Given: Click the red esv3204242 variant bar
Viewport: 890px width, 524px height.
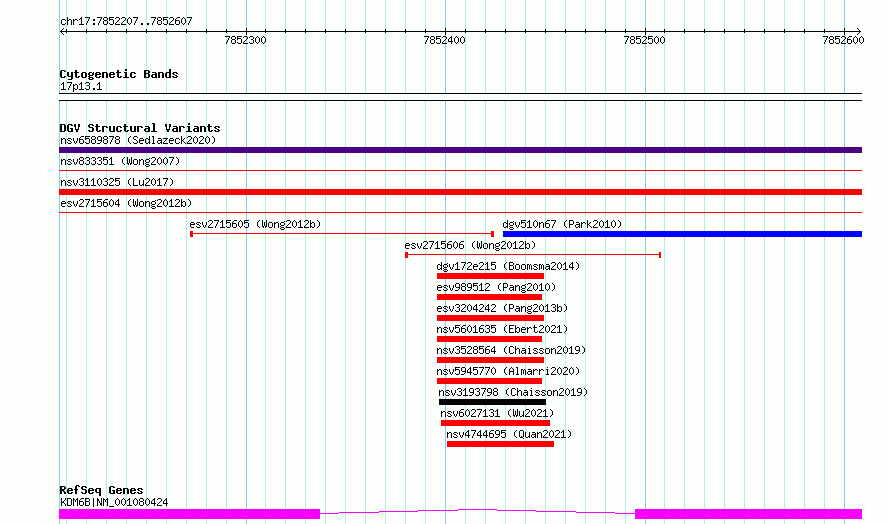Looking at the screenshot, I should [x=490, y=318].
